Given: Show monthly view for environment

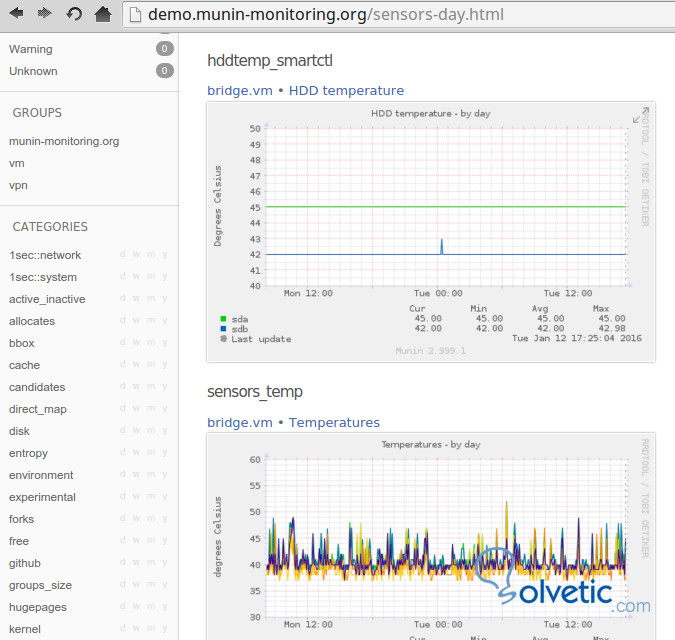Looking at the screenshot, I should coord(151,474).
